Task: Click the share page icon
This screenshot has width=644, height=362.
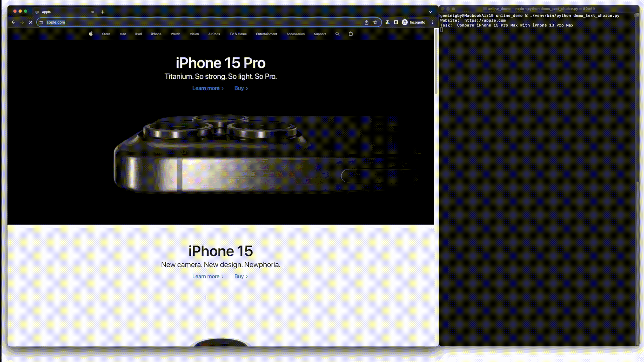Action: [x=366, y=22]
